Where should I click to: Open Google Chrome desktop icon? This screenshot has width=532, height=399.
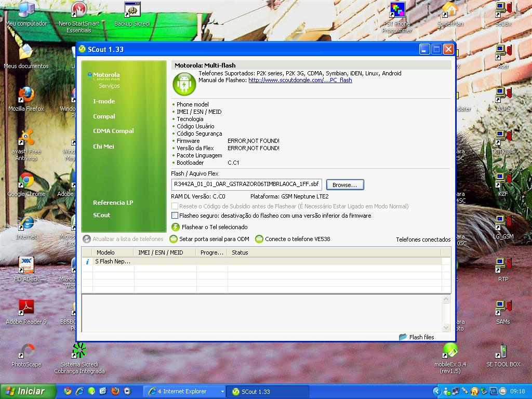26,184
